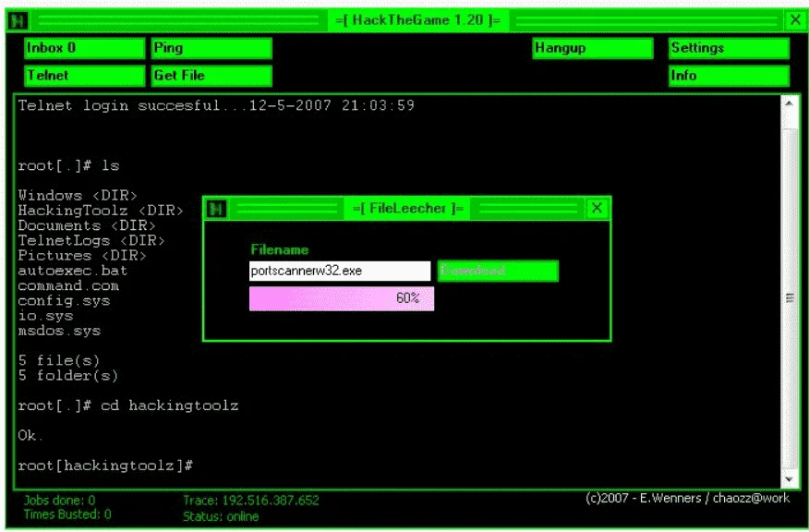
Task: Click the greyed-out Download button
Action: tap(498, 271)
